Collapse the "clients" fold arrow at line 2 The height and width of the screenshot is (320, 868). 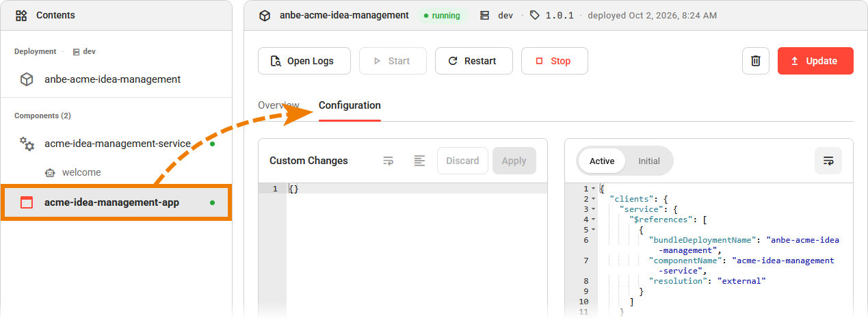[593, 199]
